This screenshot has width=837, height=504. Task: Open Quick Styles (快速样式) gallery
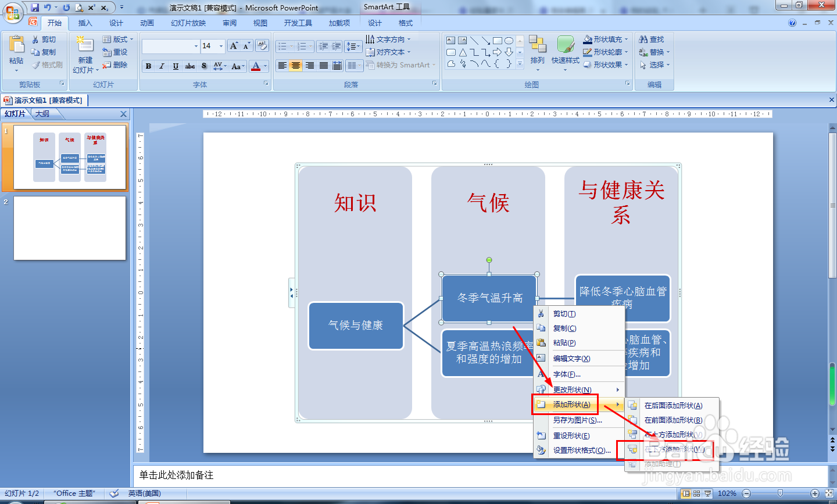click(x=566, y=52)
